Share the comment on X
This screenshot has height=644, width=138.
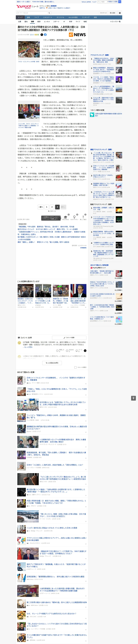85,351
